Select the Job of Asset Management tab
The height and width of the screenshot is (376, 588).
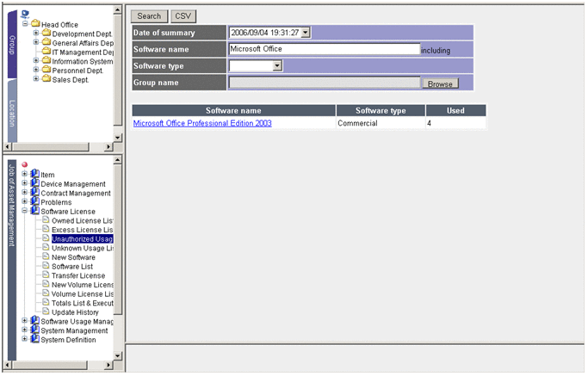coord(12,260)
